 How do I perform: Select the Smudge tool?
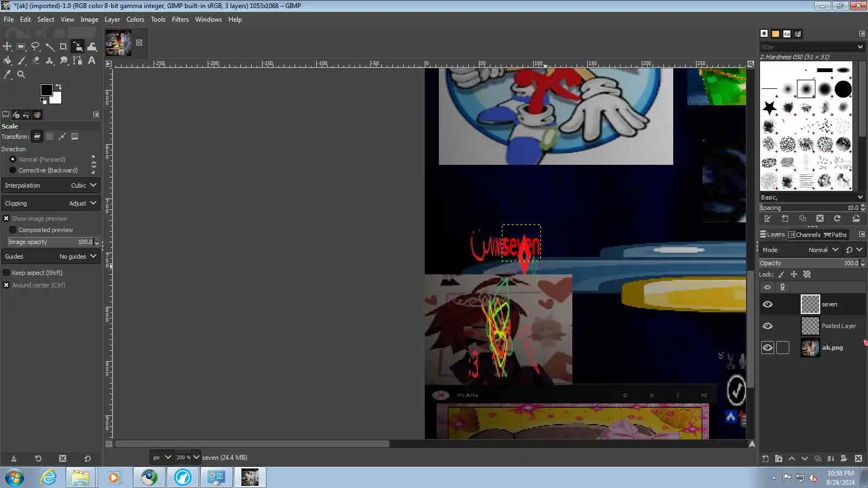point(63,61)
